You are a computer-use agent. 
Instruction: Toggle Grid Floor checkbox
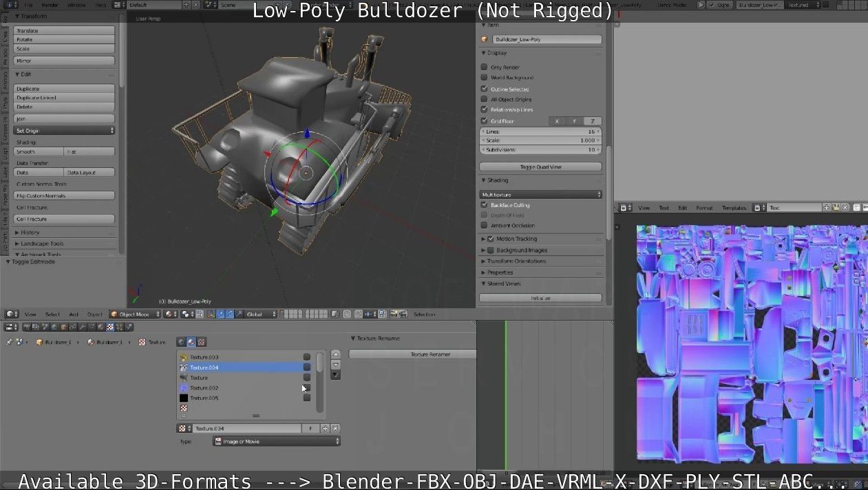tap(484, 121)
